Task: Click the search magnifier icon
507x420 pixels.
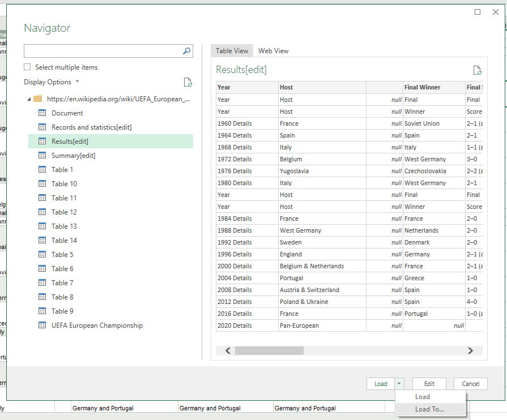Action: [187, 51]
